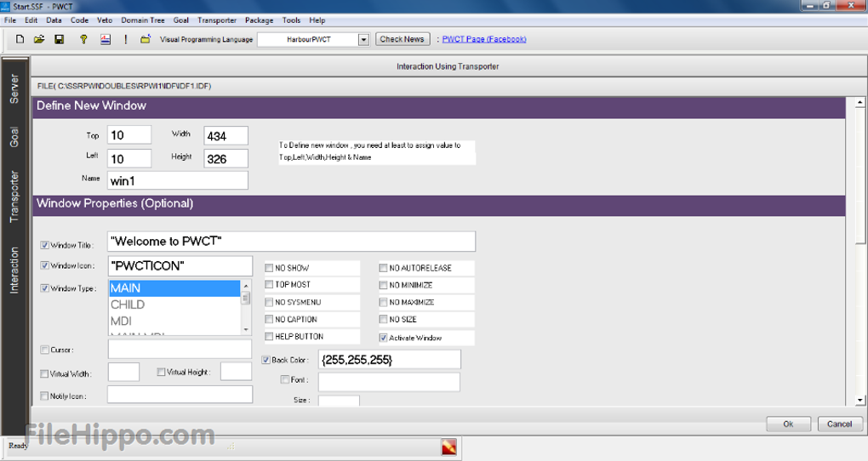Viewport: 868px width, 461px height.
Task: Open the File menu
Action: (x=10, y=20)
